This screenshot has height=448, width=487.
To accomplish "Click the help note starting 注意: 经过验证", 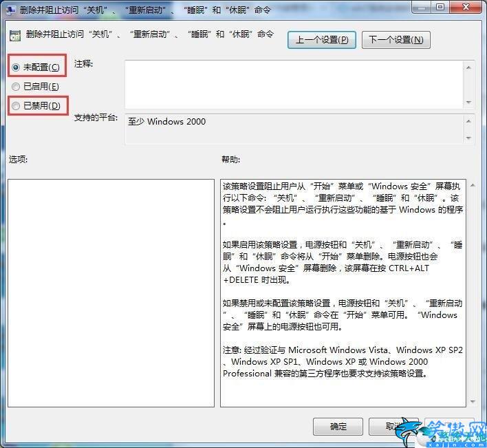I will (343, 361).
